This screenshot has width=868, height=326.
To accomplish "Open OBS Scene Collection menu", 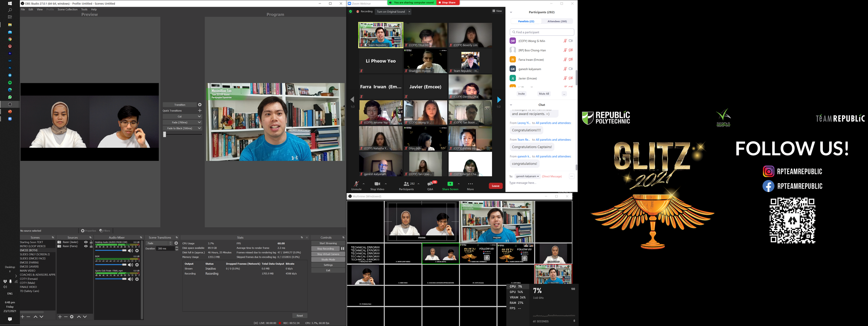I will click(67, 9).
